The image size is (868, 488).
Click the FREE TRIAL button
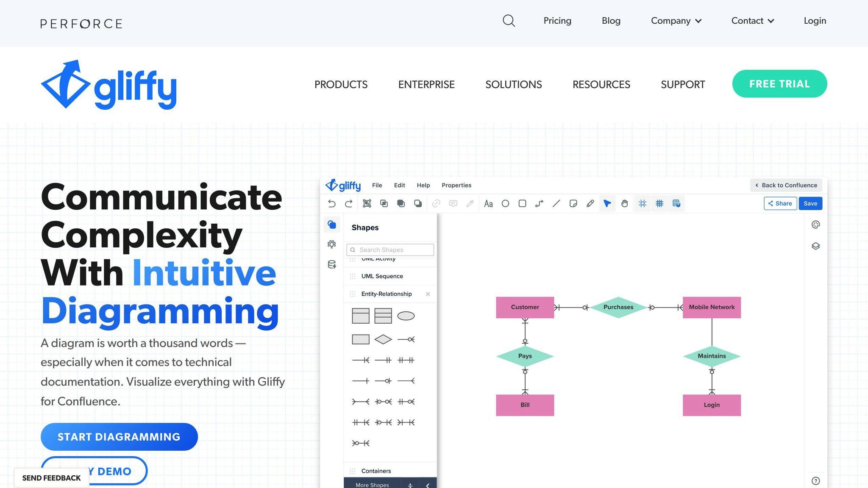(779, 84)
